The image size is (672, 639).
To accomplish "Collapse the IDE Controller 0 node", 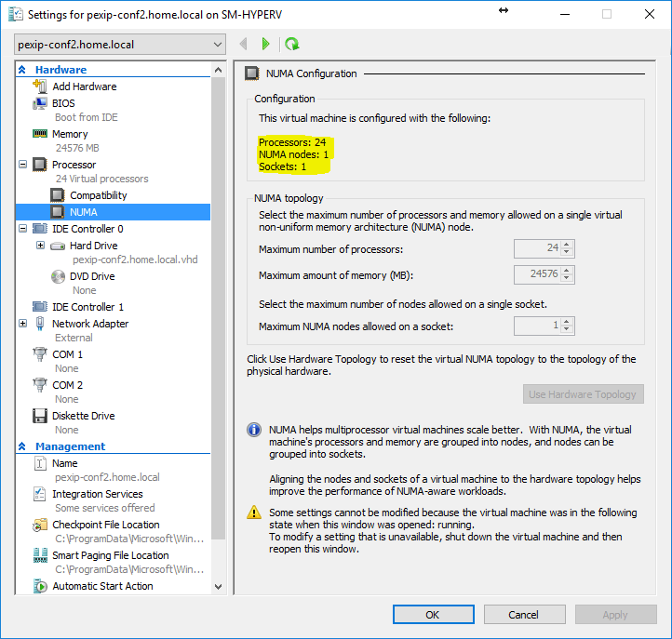I will [22, 229].
